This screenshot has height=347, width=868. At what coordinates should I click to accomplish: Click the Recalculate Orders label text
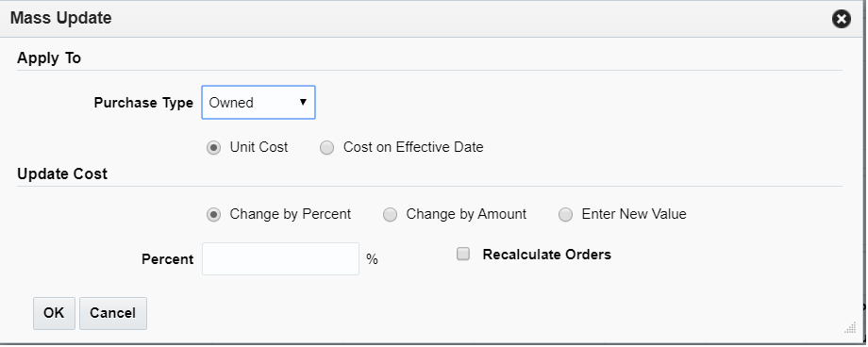pyautogui.click(x=547, y=255)
